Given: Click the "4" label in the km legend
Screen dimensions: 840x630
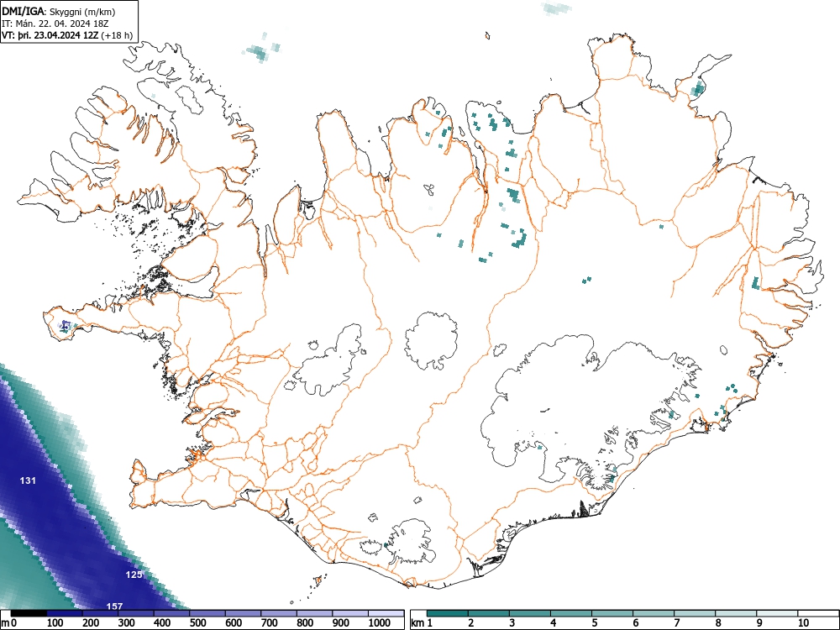Looking at the screenshot, I should pos(554,622).
